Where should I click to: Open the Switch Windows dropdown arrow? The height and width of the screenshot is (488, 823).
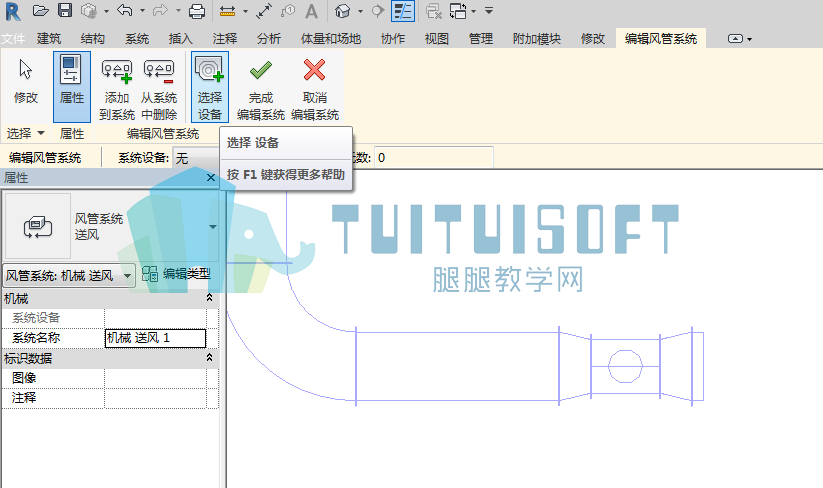point(473,11)
